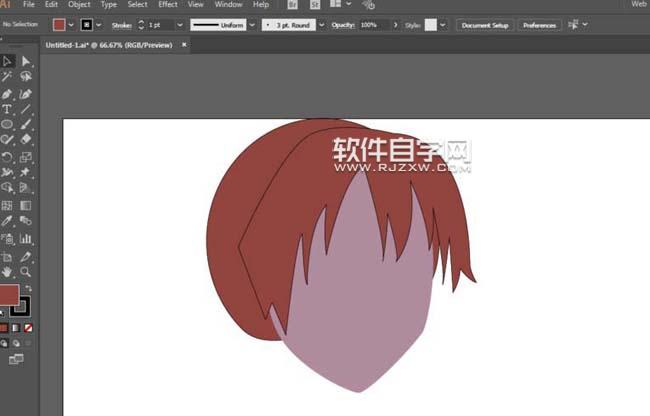Switch to Draw Behind mode

coord(16,343)
